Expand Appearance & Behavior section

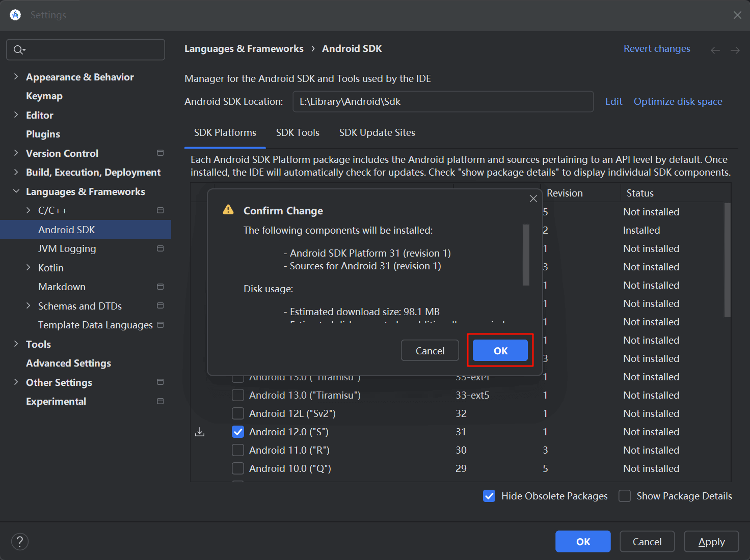[x=16, y=77]
